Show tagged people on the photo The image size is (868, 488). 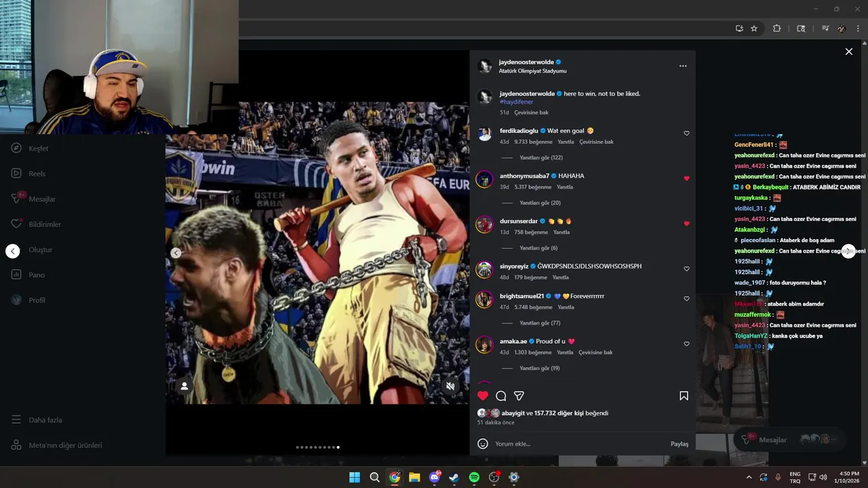(x=184, y=386)
